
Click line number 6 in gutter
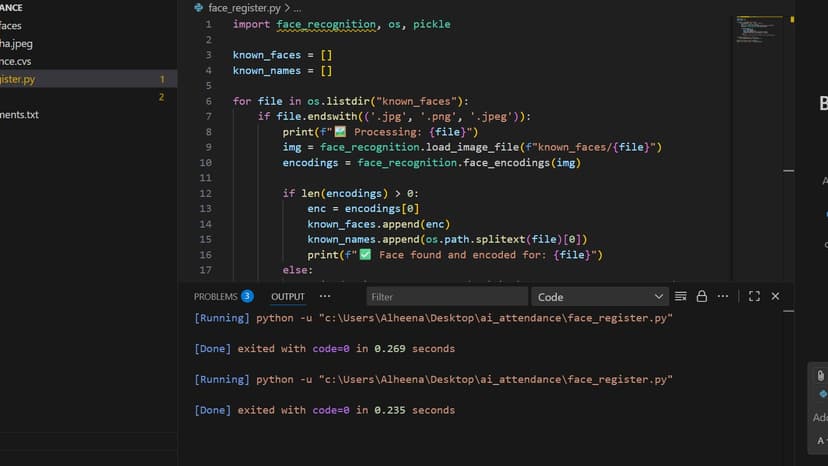[x=209, y=101]
